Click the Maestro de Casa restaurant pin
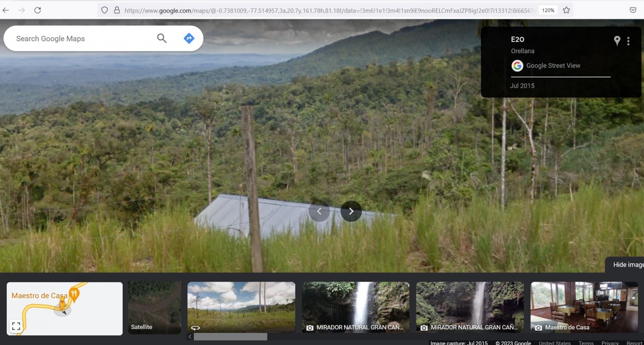 [74, 294]
